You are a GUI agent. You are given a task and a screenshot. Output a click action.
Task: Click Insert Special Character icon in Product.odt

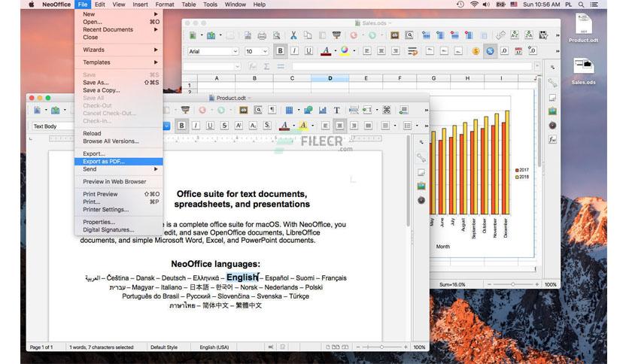click(387, 110)
